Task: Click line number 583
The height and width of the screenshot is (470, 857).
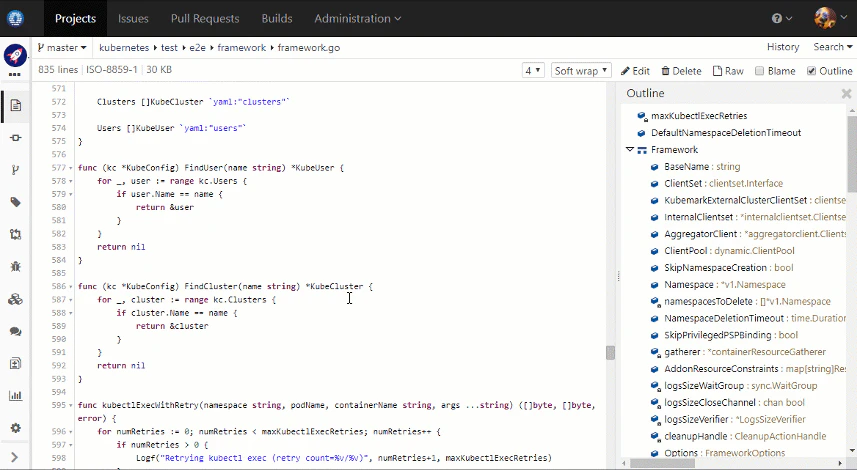Action: pos(58,247)
